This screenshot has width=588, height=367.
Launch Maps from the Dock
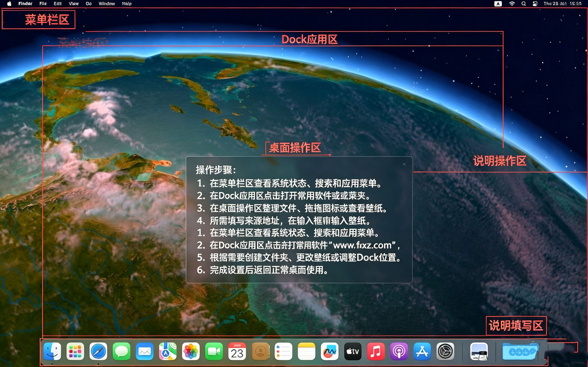[x=168, y=352]
